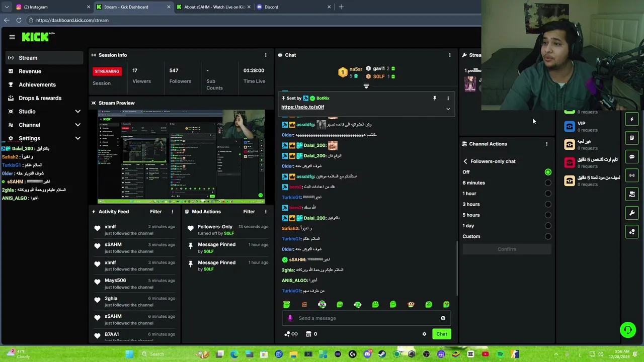Click the purple microphone icon in message box
The width and height of the screenshot is (644, 362).
290,318
